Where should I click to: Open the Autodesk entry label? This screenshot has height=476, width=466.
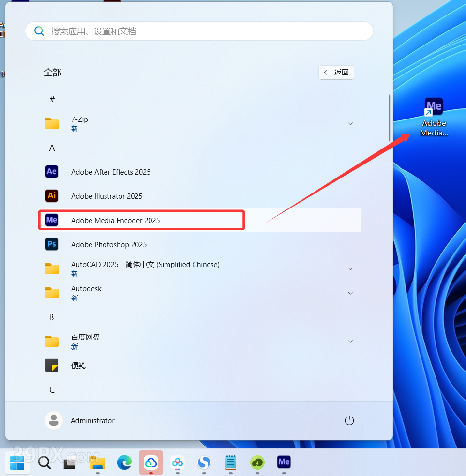tap(86, 289)
